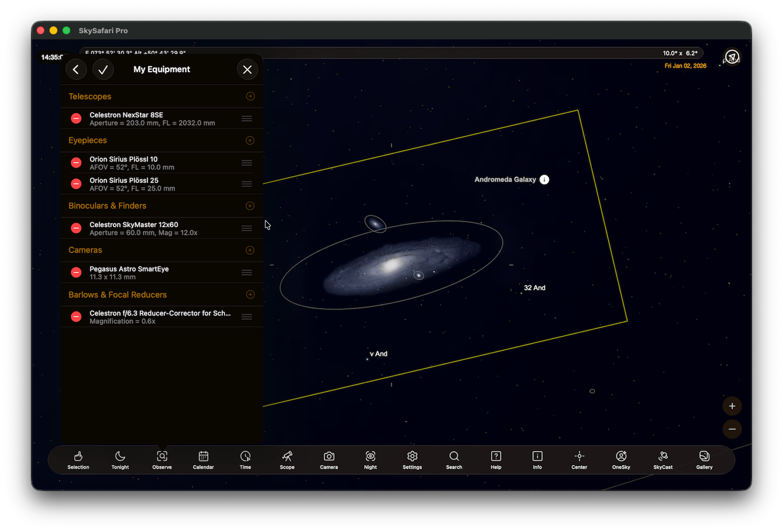783x532 pixels.
Task: Click reorder handle for Orion Sirius Plössl 10
Action: coord(246,163)
